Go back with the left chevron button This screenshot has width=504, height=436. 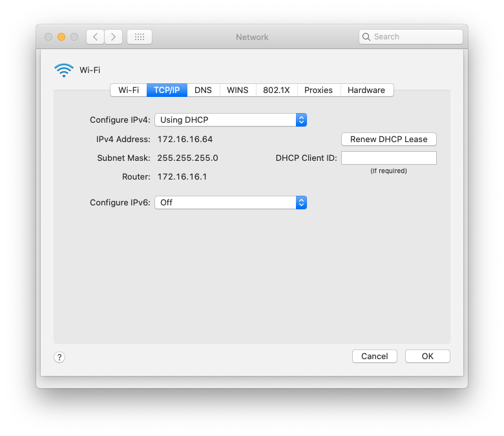click(95, 37)
